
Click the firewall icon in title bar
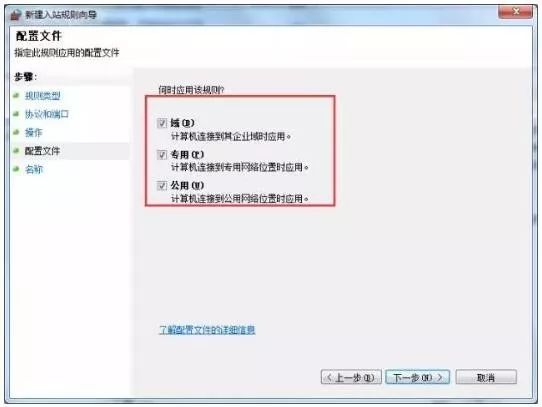pos(16,15)
